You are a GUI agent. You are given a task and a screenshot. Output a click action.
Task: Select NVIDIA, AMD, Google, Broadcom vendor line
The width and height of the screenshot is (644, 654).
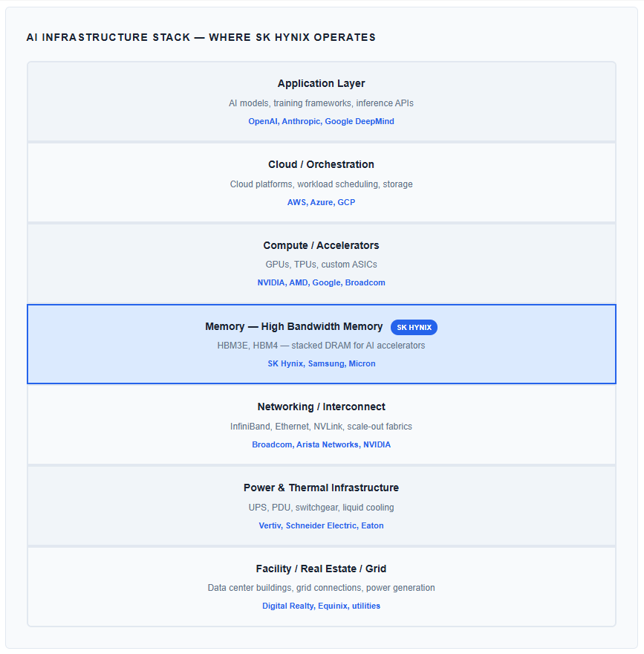pos(321,283)
